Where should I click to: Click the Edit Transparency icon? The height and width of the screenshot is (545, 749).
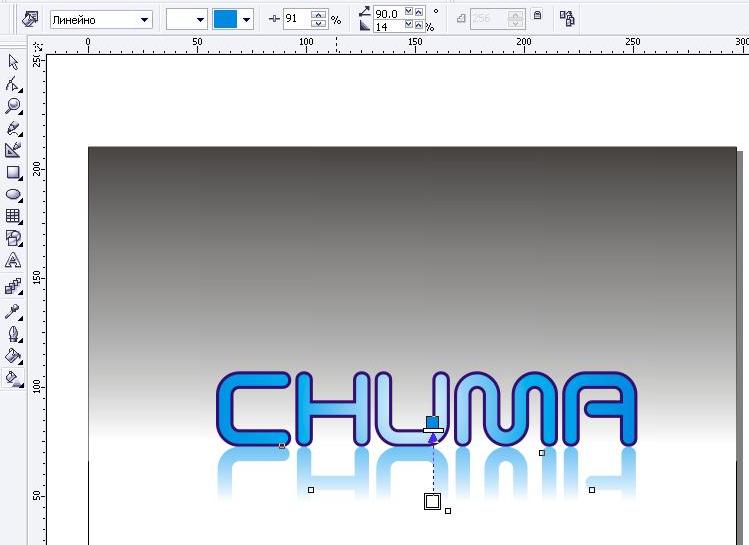tap(30, 19)
